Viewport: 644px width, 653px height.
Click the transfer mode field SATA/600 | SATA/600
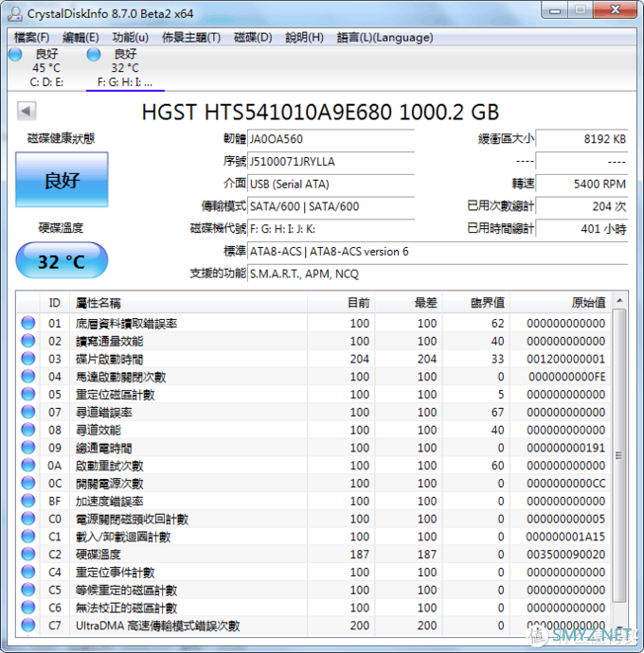pyautogui.click(x=331, y=206)
